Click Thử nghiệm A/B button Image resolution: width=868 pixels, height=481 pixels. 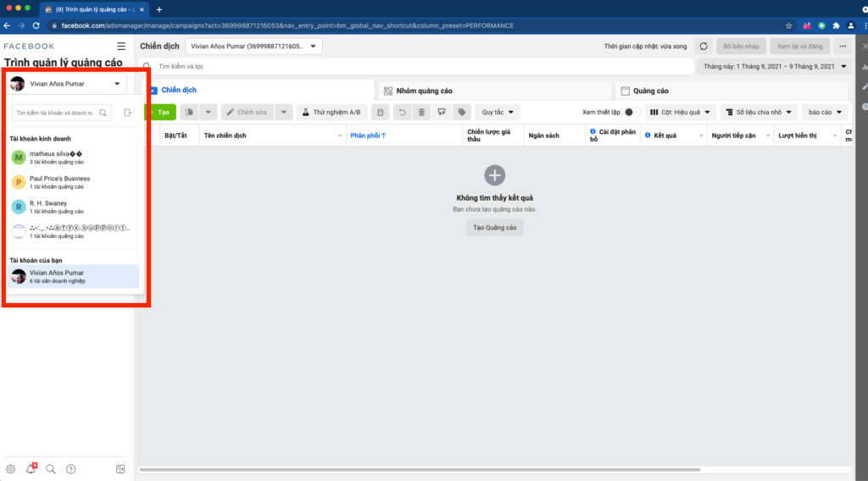click(x=331, y=113)
